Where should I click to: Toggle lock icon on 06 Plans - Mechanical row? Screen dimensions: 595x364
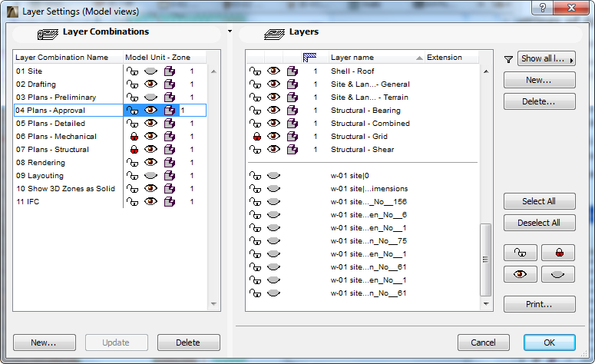point(134,137)
